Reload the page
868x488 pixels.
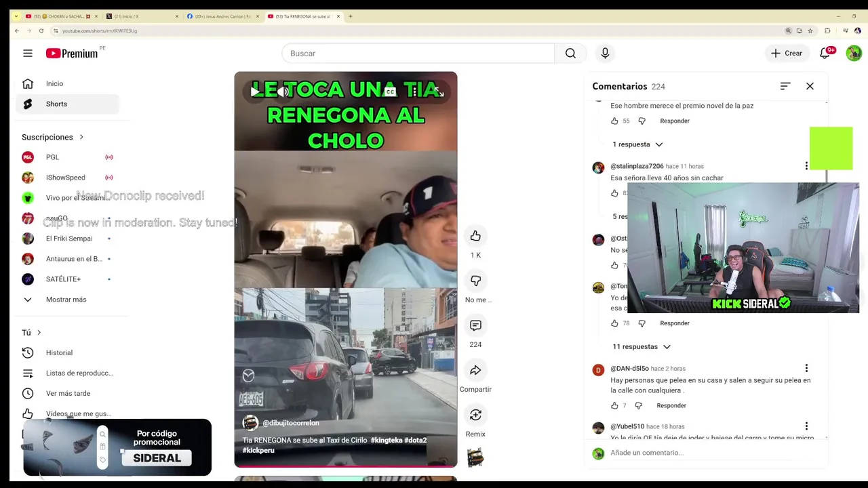41,30
